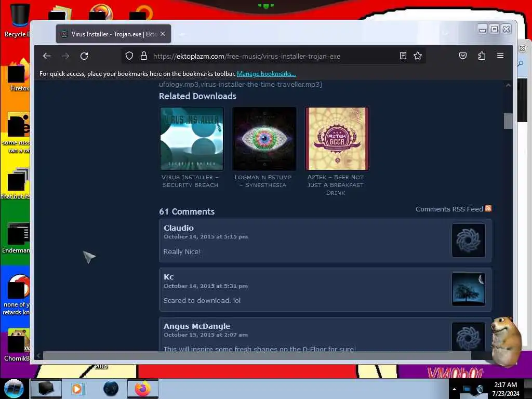This screenshot has height=399, width=532.
Task: Click the tray icon left of the volume icon
Action: [x=467, y=389]
